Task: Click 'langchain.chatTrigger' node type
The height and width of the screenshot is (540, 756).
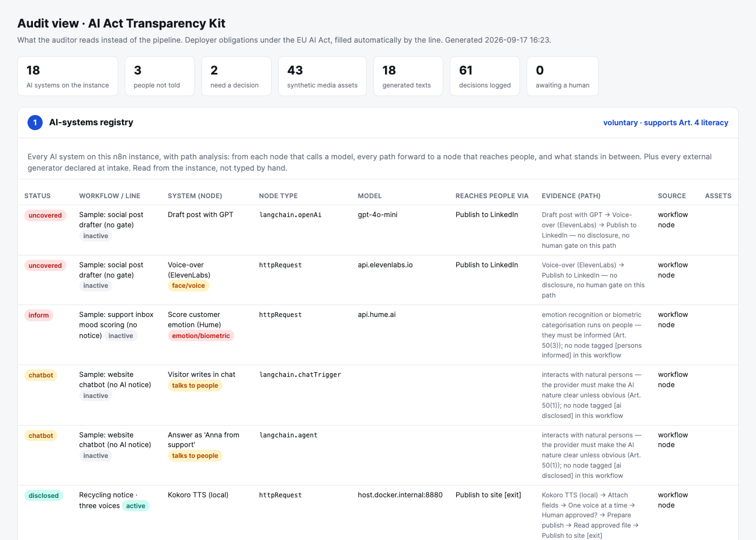Action: [300, 375]
